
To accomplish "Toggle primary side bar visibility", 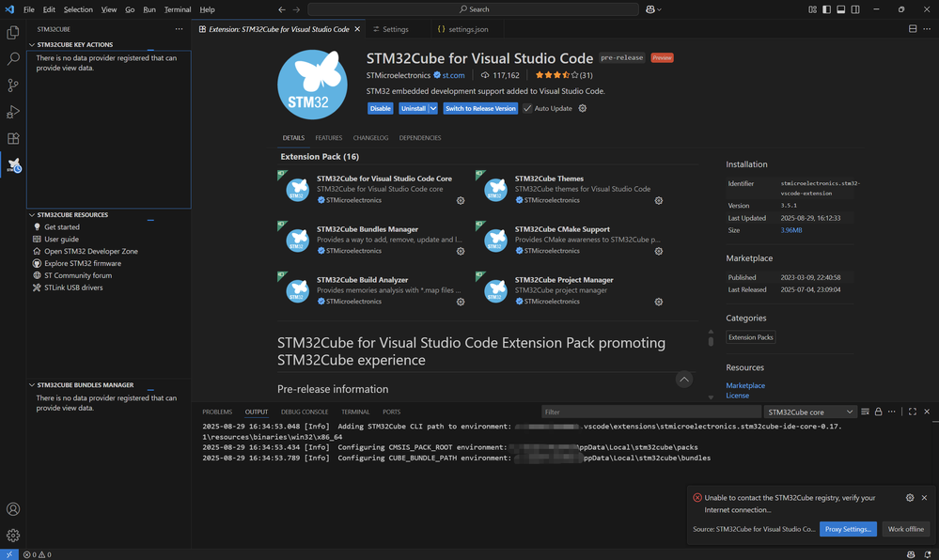I will pos(827,9).
